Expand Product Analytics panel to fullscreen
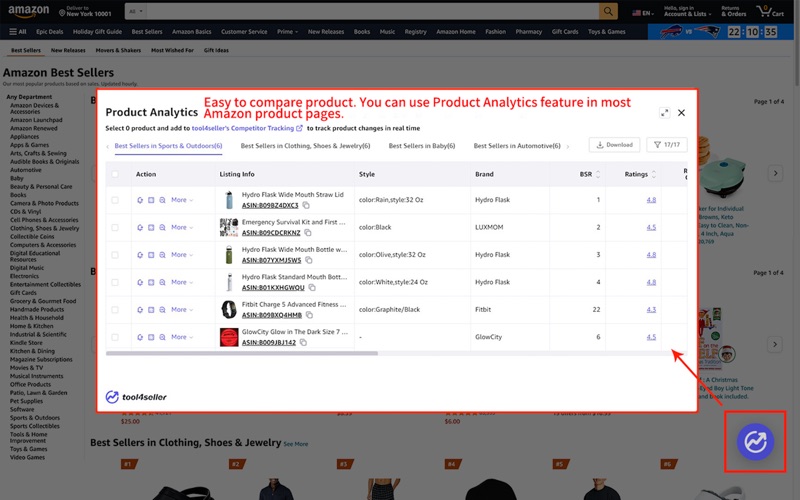 tap(664, 113)
